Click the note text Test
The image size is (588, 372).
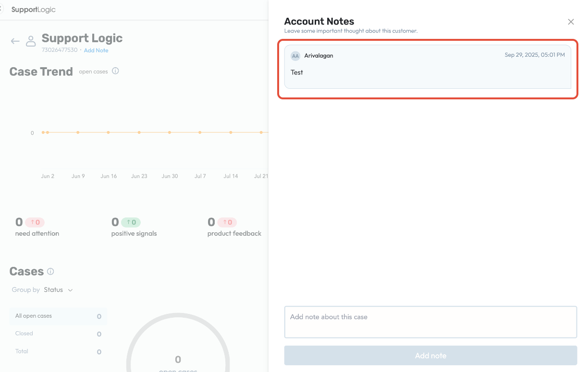pyautogui.click(x=297, y=72)
